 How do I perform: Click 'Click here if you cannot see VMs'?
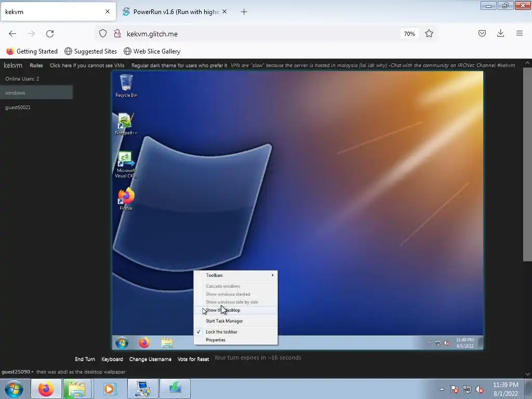tap(87, 65)
